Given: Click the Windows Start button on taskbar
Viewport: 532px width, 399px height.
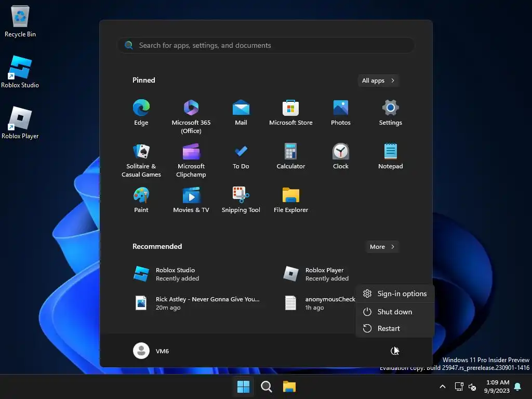Looking at the screenshot, I should click(x=243, y=387).
